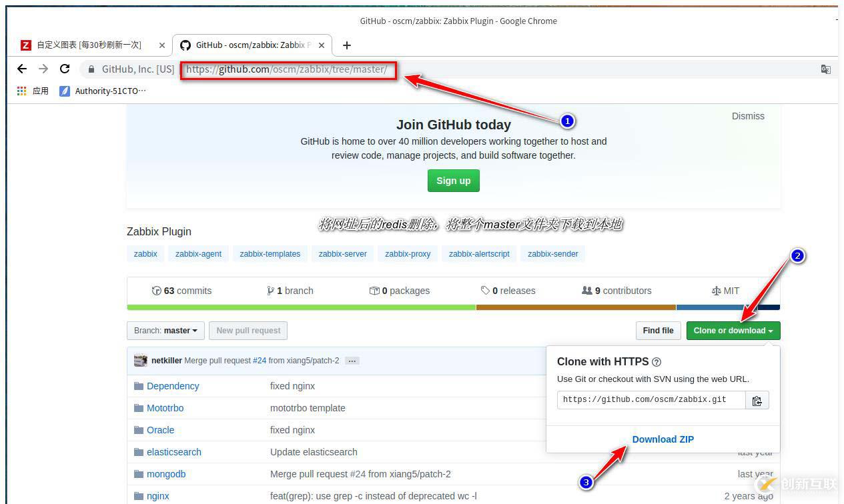Click the address bar URL field
Image resolution: width=844 pixels, height=504 pixels.
pyautogui.click(x=288, y=69)
